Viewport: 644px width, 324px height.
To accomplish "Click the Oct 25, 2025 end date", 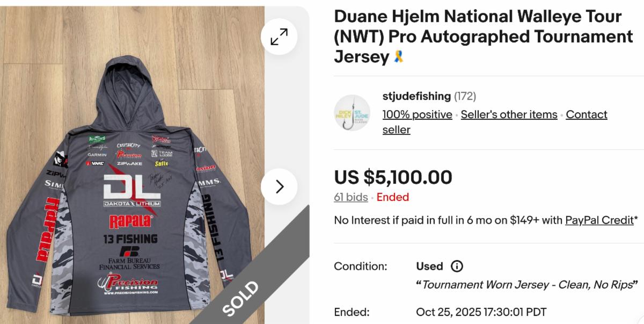I will 481,312.
